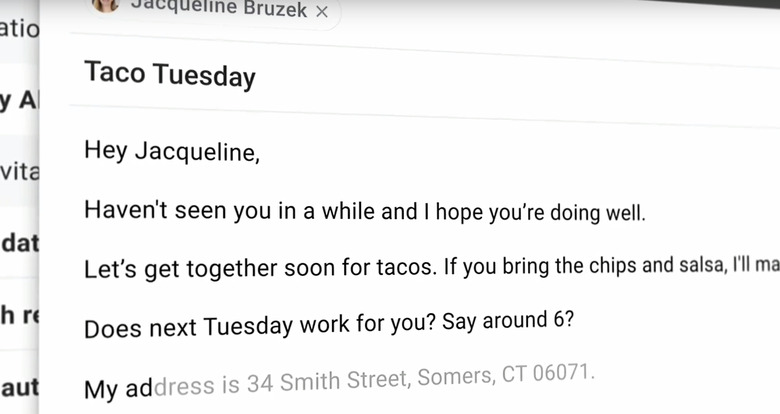The height and width of the screenshot is (414, 780).
Task: Open the bold background email row 'dat'
Action: pyautogui.click(x=19, y=243)
